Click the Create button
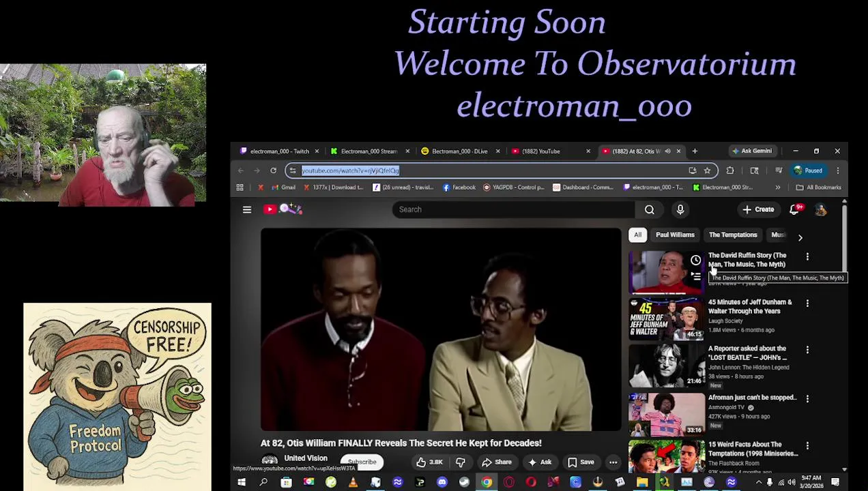Image resolution: width=868 pixels, height=491 pixels. click(x=759, y=209)
